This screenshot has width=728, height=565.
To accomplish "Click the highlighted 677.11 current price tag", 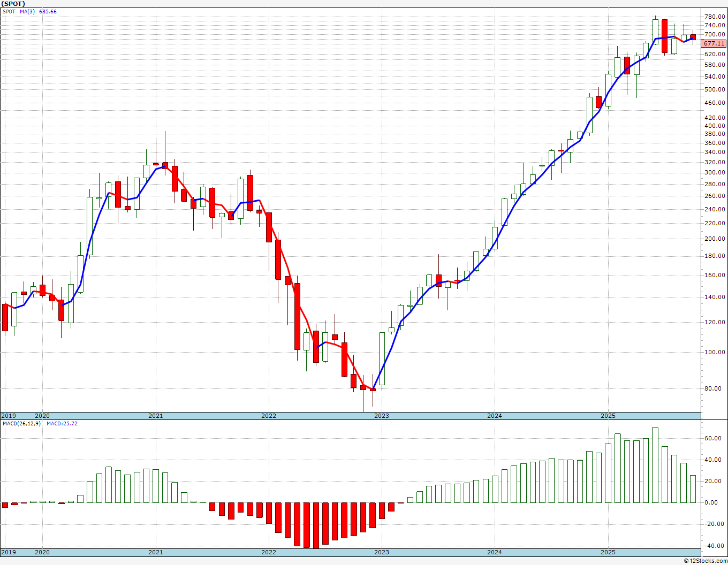I will [714, 43].
